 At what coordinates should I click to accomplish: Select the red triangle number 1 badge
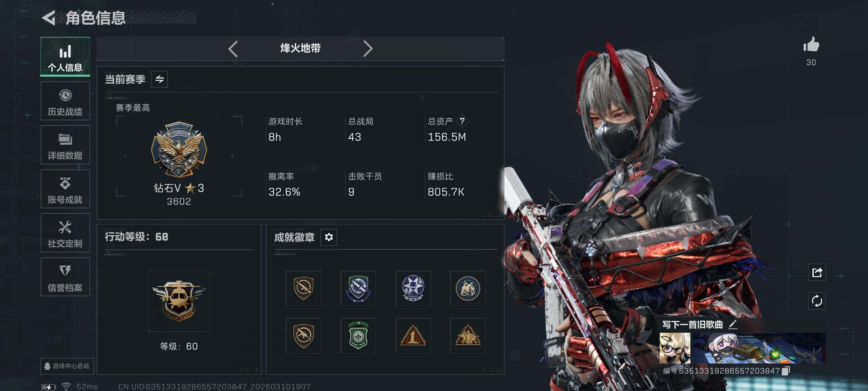click(x=413, y=336)
